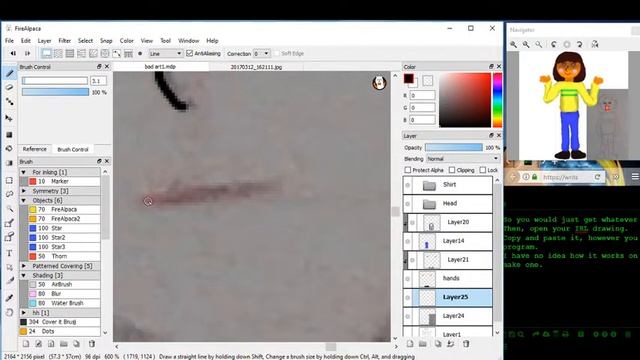Delete layer using Layer panel trash icon
The width and height of the screenshot is (640, 360).
[466, 344]
